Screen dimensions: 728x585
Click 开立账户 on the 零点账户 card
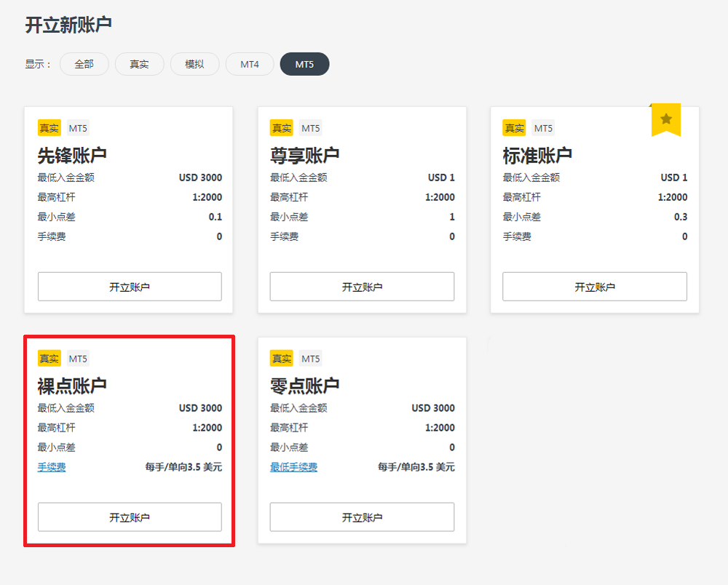click(x=362, y=517)
